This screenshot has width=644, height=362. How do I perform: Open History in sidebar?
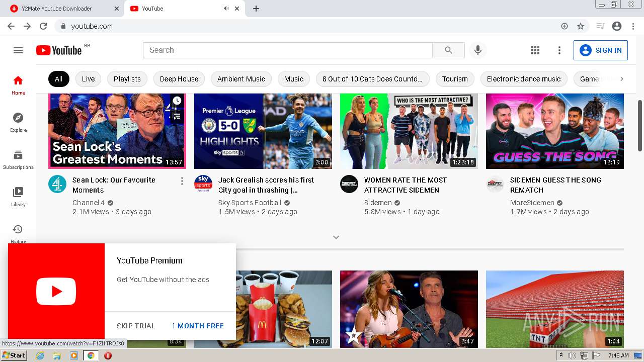[18, 233]
